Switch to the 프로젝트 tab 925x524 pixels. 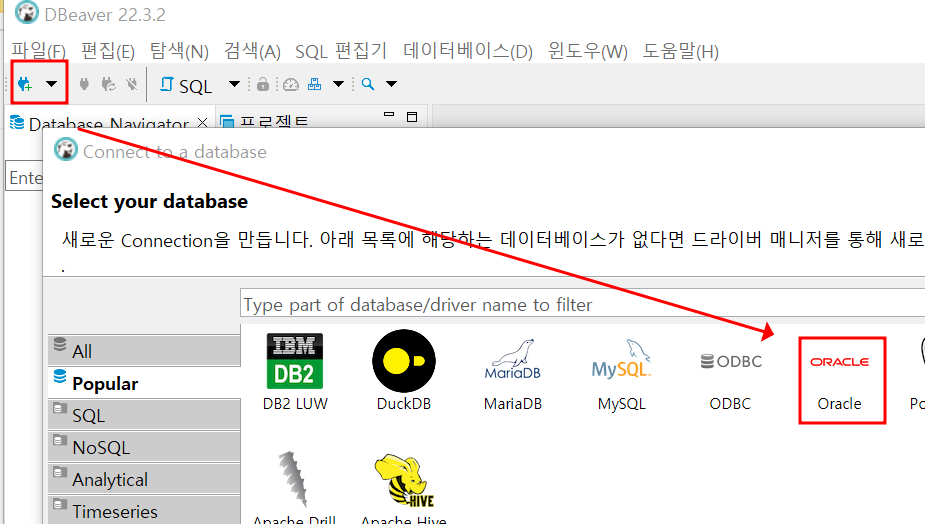pyautogui.click(x=264, y=122)
